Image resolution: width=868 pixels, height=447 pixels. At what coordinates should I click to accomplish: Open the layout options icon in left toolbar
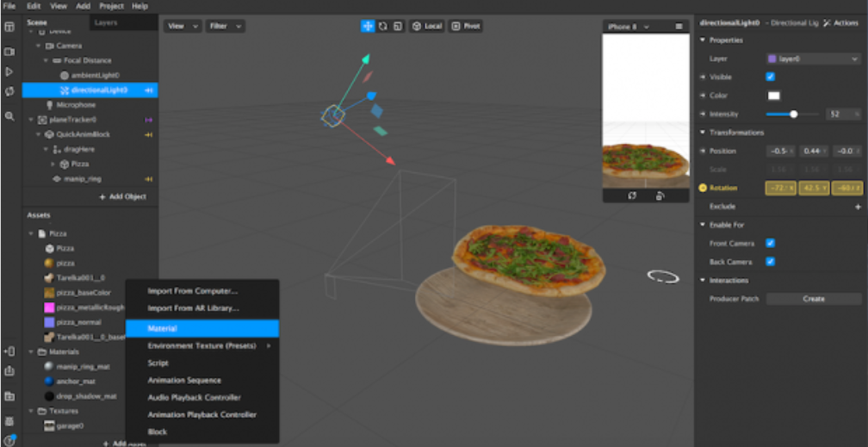coord(9,28)
